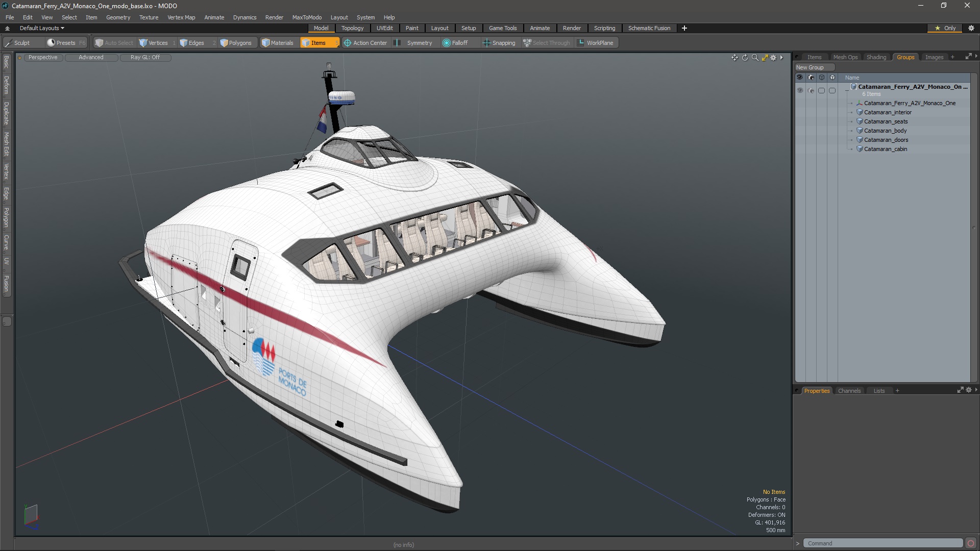Select the Catamaran_seats mesh item
Screen dimensions: 980x551
coord(886,121)
